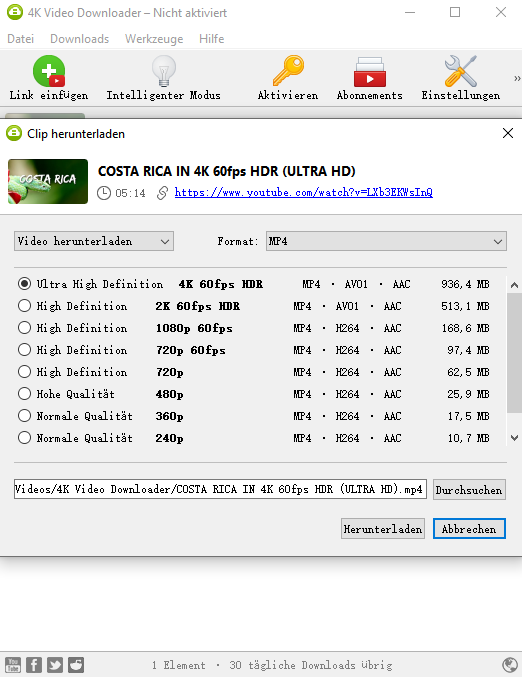Open the Format MP4 dropdown
This screenshot has height=677, width=522.
point(386,241)
